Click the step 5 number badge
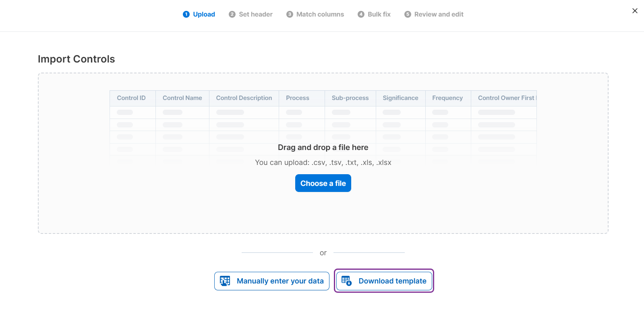This screenshot has width=644, height=323. (408, 14)
